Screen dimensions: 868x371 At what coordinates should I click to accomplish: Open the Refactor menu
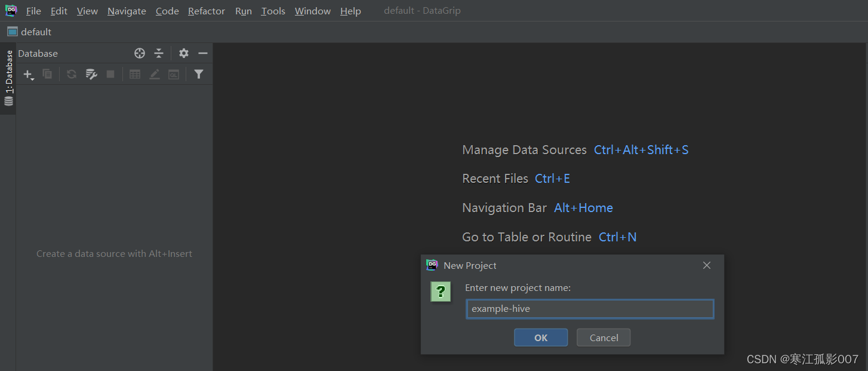(x=207, y=11)
